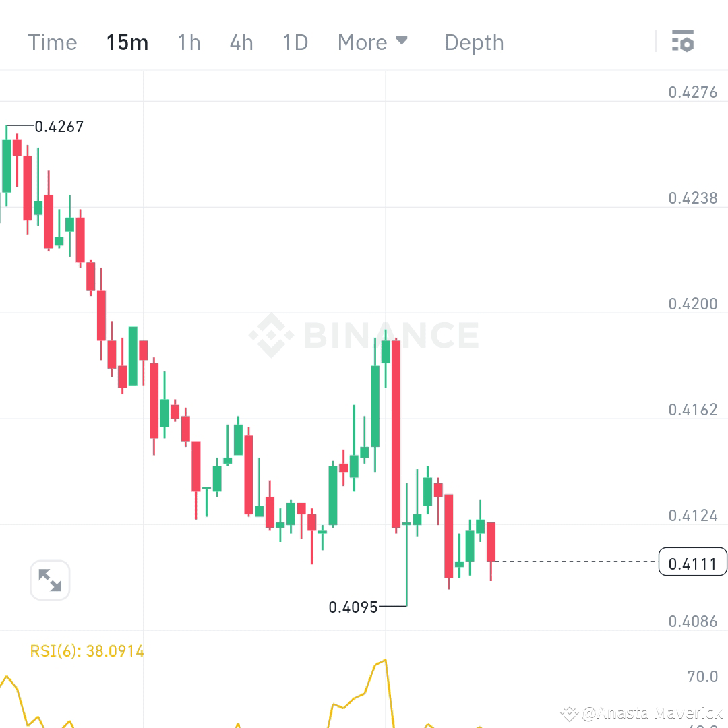This screenshot has width=728, height=728.
Task: Collapse the More interval selector
Action: pyautogui.click(x=373, y=42)
